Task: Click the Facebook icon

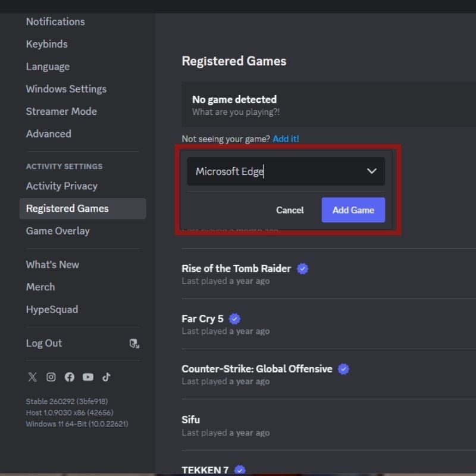Action: [70, 377]
